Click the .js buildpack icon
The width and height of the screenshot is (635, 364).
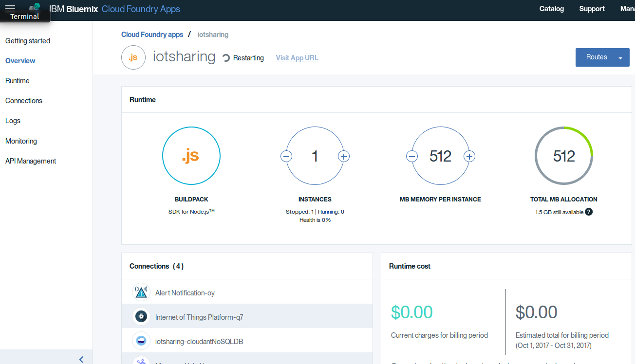191,156
